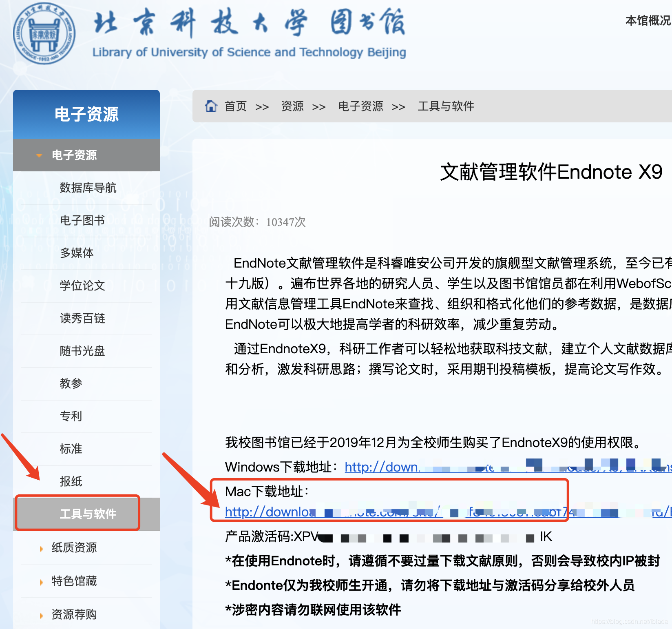Open 专利 in sidebar
672x629 pixels.
71,416
